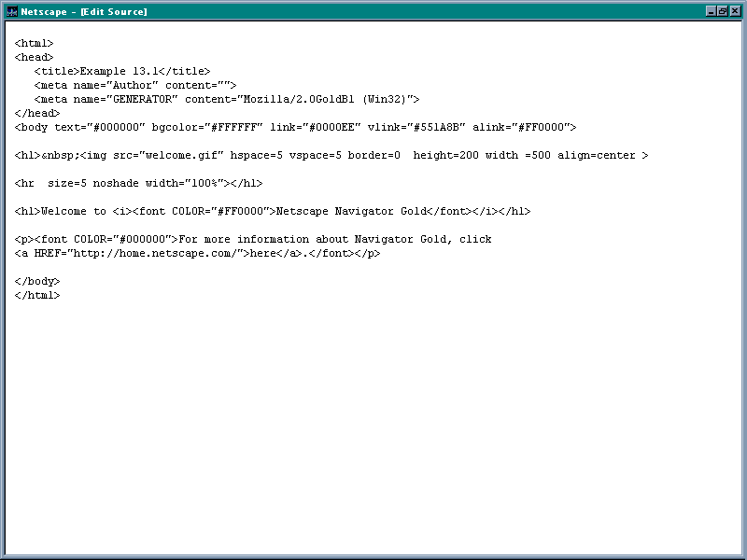The width and height of the screenshot is (747, 560).
Task: Click the closing </html> tag
Action: (x=37, y=295)
